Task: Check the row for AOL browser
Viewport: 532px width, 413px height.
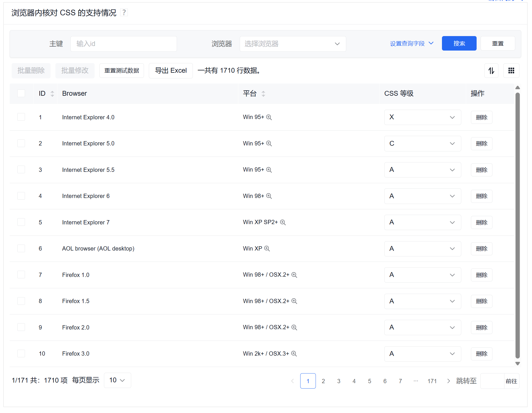Action: coord(21,248)
